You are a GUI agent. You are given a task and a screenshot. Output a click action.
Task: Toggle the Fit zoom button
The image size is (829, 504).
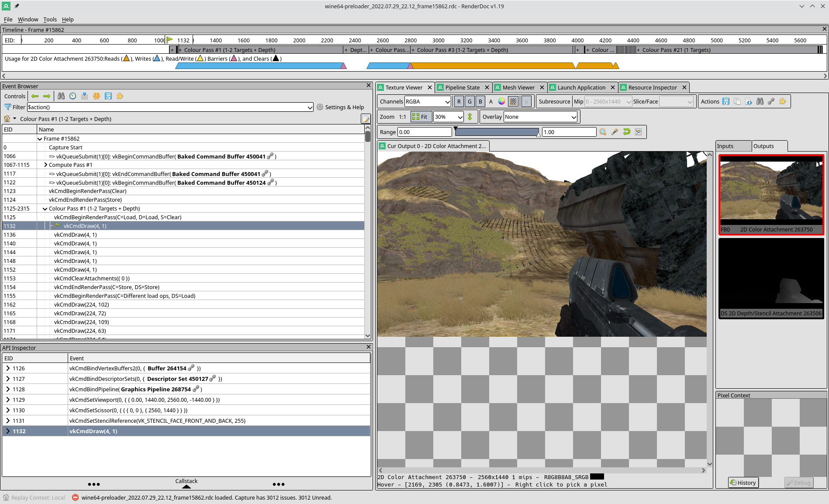[421, 117]
